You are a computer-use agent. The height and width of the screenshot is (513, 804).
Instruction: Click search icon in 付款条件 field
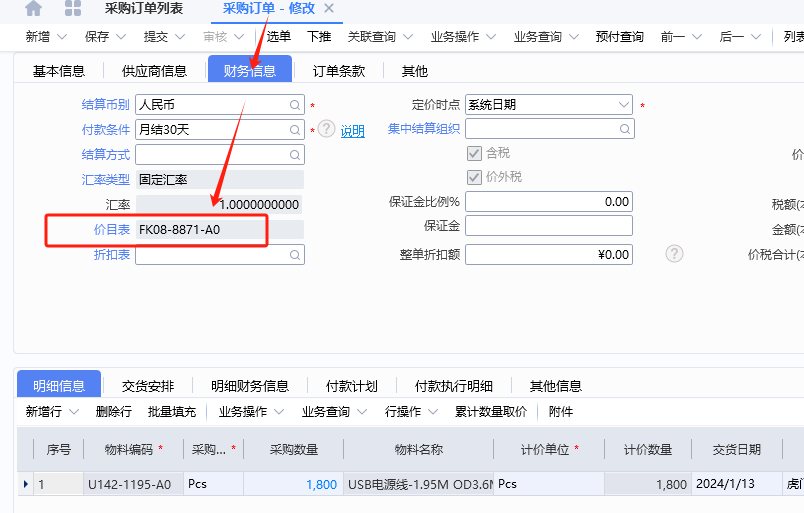[295, 130]
